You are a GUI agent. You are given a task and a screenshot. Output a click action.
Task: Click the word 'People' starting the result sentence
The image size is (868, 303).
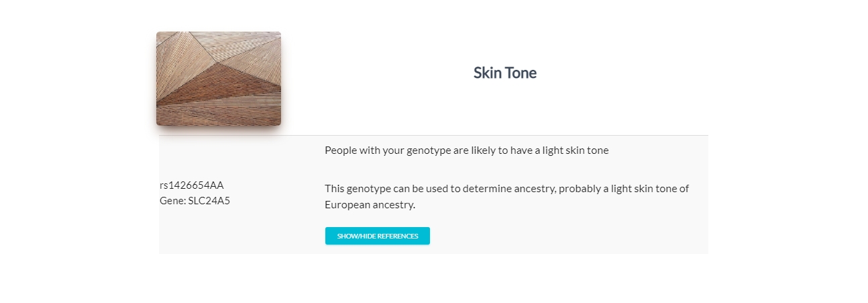[x=340, y=150]
